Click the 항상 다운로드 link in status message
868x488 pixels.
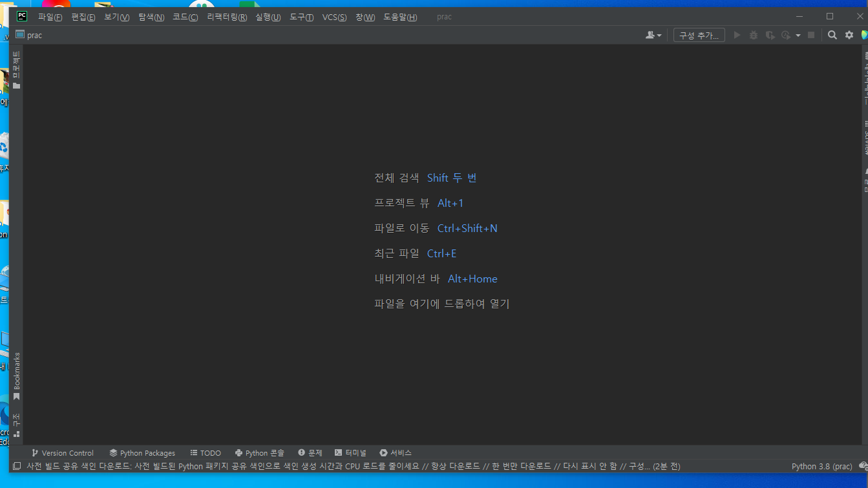click(x=456, y=466)
